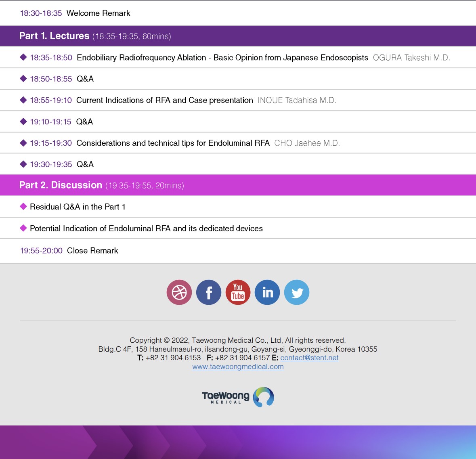The width and height of the screenshot is (476, 459).
Task: Open the YouTube channel icon
Action: pos(238,292)
